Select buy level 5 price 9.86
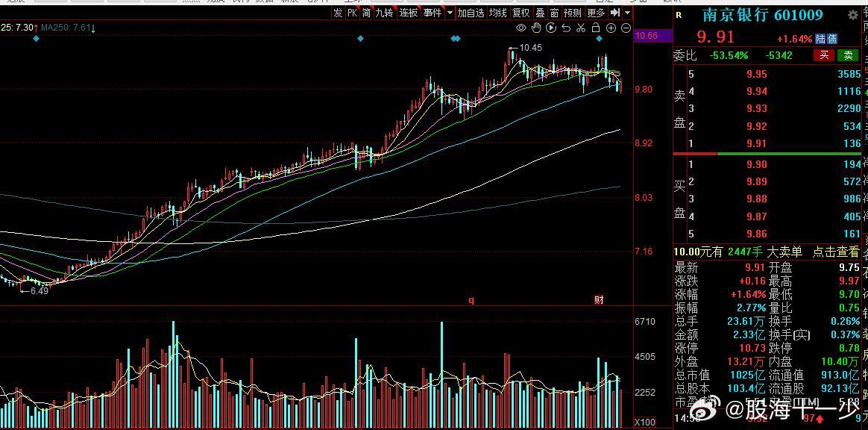868x430 pixels. tap(757, 234)
